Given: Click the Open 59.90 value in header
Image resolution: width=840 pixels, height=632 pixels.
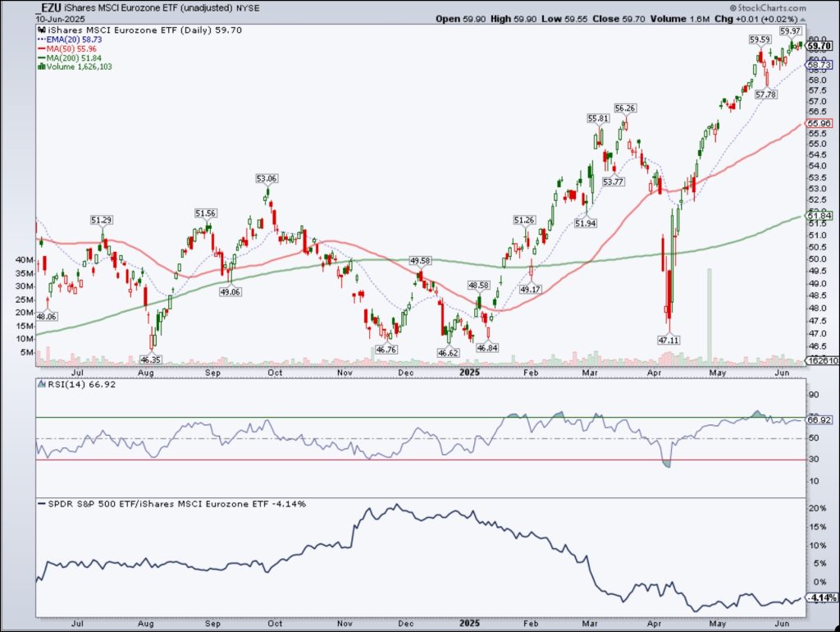Looking at the screenshot, I should point(461,19).
